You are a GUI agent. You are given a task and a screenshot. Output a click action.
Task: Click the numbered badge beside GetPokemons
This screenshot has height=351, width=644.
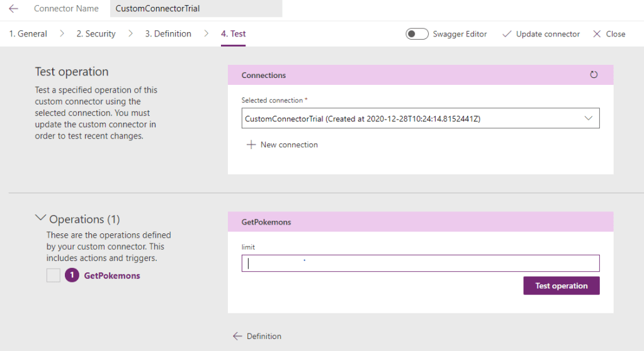[x=72, y=276]
